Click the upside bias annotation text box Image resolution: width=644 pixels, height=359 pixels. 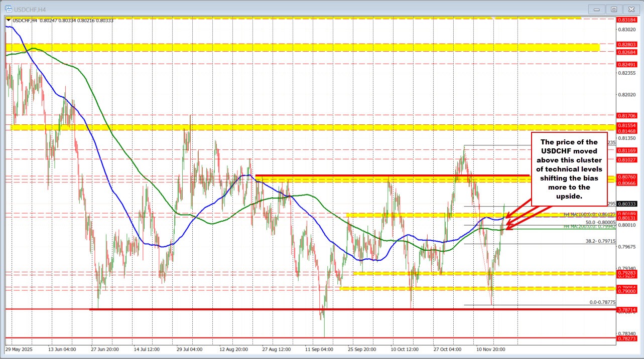[x=569, y=169]
